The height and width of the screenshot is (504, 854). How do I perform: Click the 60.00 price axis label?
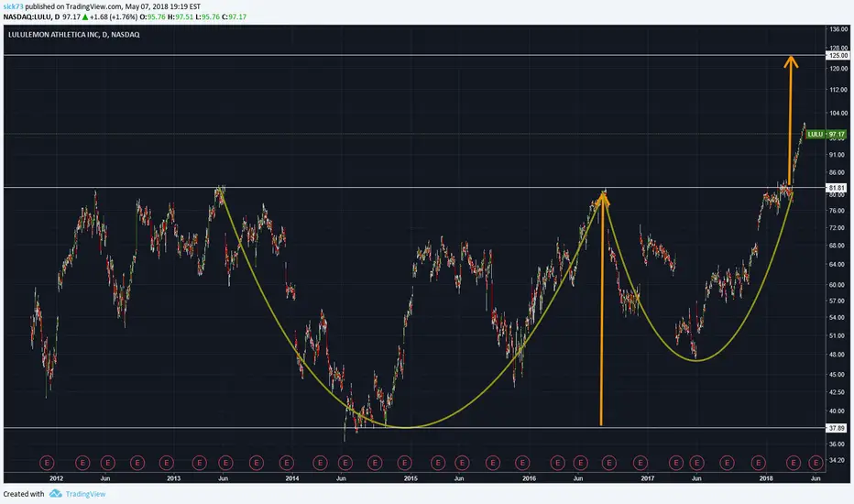pos(838,285)
